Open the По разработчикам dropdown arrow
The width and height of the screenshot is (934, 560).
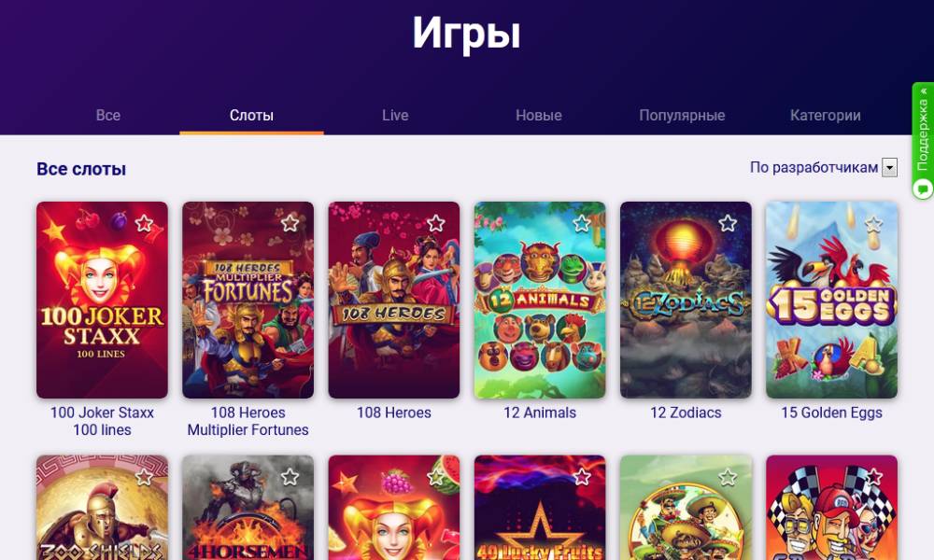coord(889,168)
